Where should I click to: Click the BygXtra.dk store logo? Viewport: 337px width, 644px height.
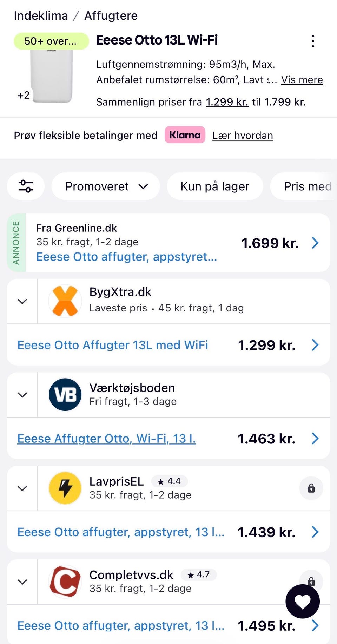(x=65, y=301)
